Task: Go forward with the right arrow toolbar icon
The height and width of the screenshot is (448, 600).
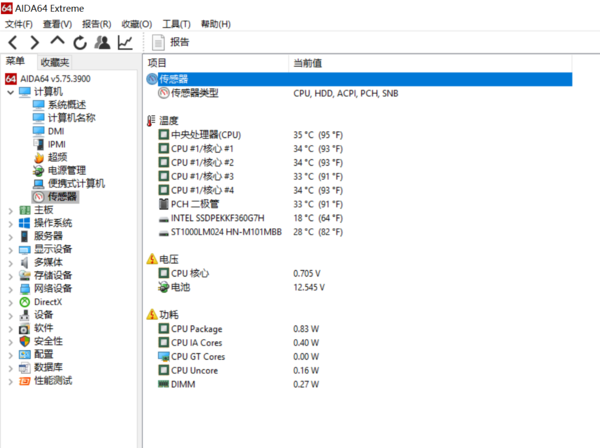Action: tap(35, 42)
